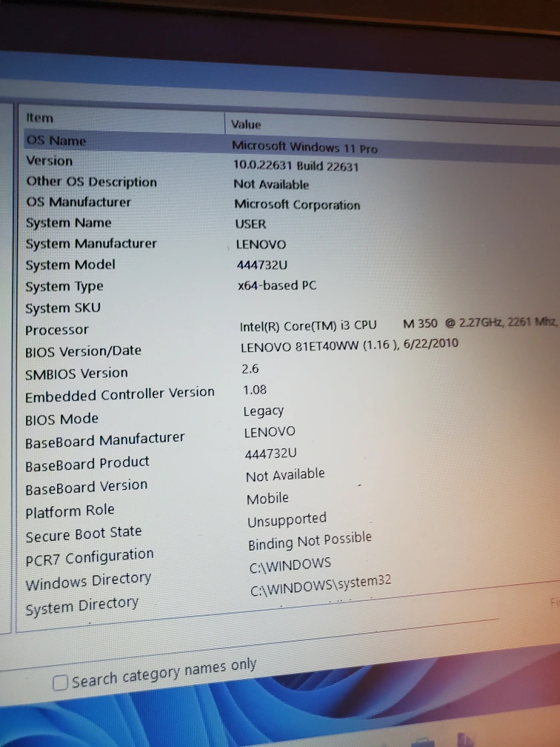Select 444732U next to System Model
Image resolution: width=560 pixels, height=747 pixels.
[262, 265]
